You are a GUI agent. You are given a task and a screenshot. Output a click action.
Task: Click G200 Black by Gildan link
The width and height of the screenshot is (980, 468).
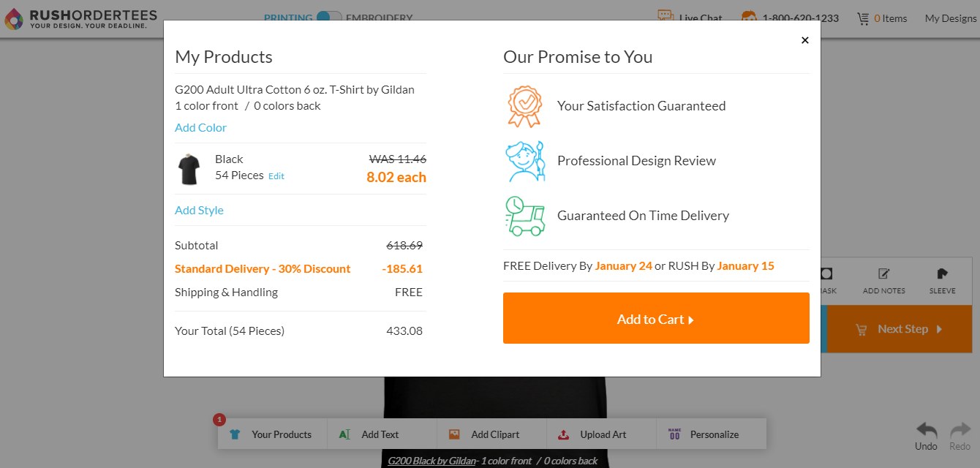pyautogui.click(x=431, y=461)
